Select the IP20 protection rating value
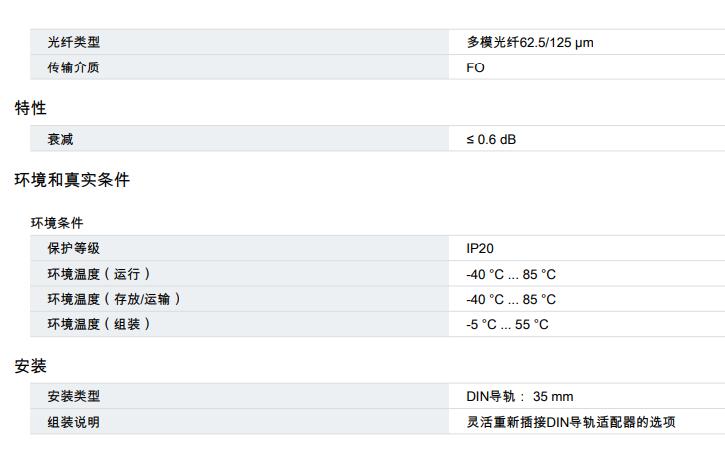This screenshot has height=471, width=725. (x=480, y=248)
